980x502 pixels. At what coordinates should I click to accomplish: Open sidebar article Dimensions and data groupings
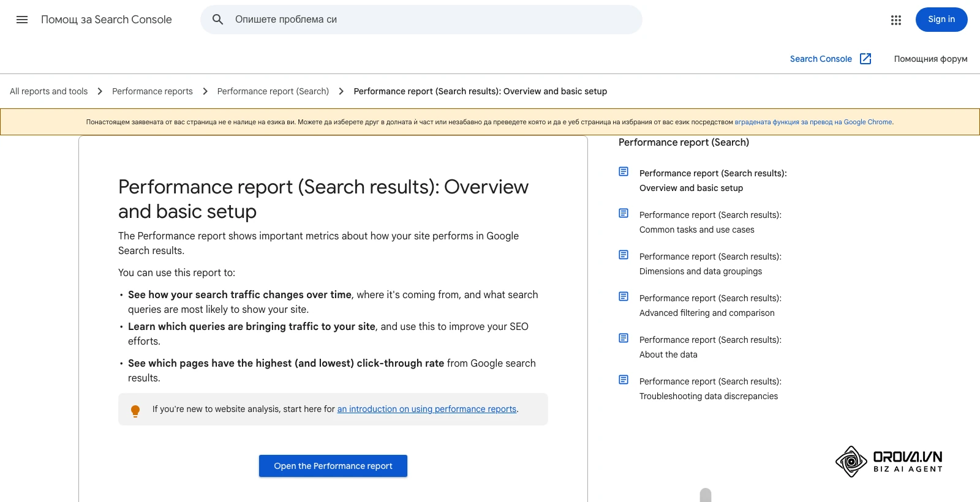tap(710, 264)
